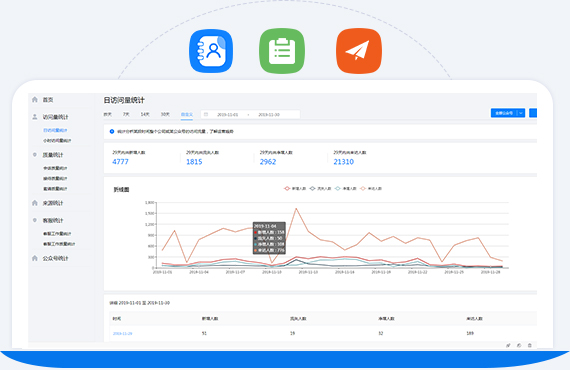The height and width of the screenshot is (370, 570).
Task: Click the end date 2019-11-30 field
Action: (269, 114)
